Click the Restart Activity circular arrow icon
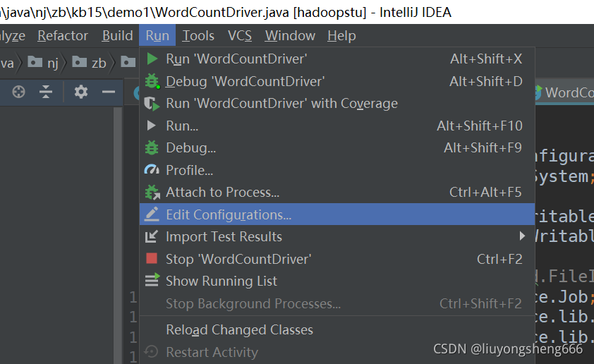The width and height of the screenshot is (594, 364). (152, 352)
